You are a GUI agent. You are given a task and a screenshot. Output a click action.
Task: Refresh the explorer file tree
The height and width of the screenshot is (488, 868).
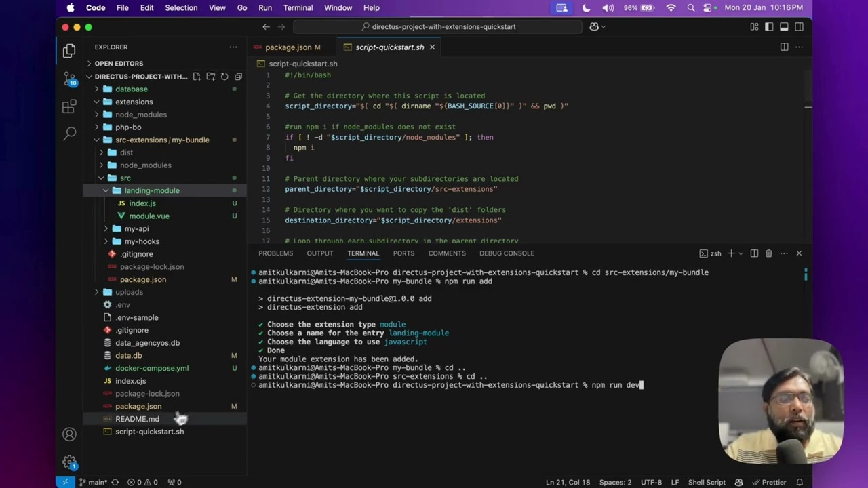tap(224, 77)
